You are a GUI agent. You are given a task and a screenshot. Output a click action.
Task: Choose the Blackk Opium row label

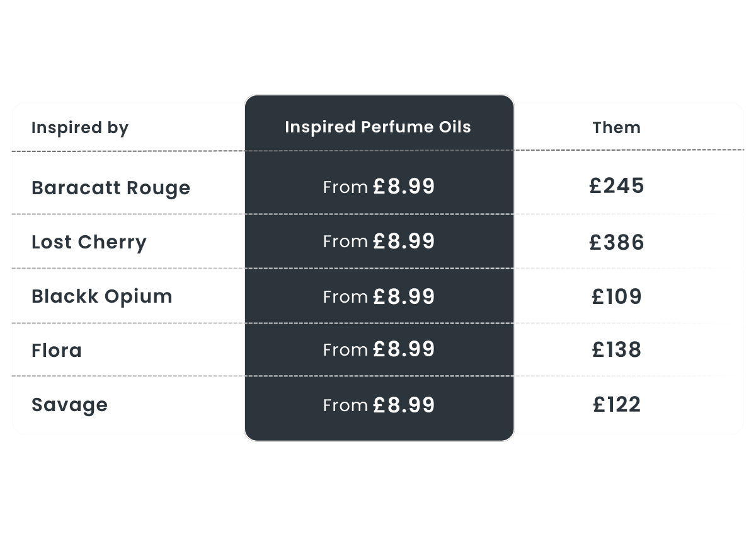tap(102, 296)
